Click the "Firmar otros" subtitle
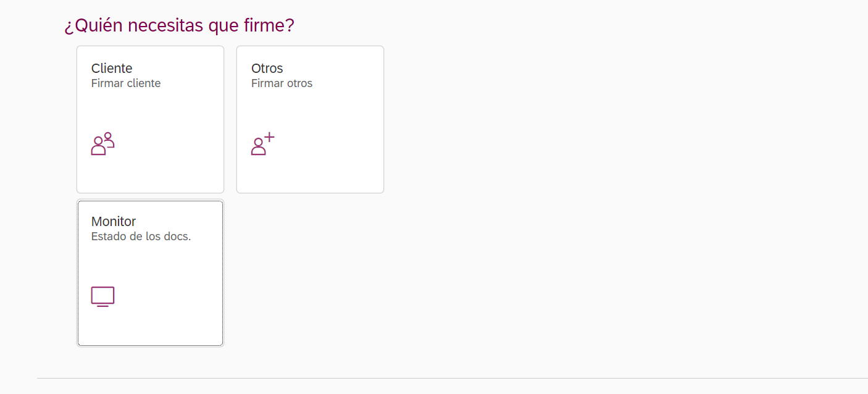The height and width of the screenshot is (394, 868). pyautogui.click(x=282, y=83)
